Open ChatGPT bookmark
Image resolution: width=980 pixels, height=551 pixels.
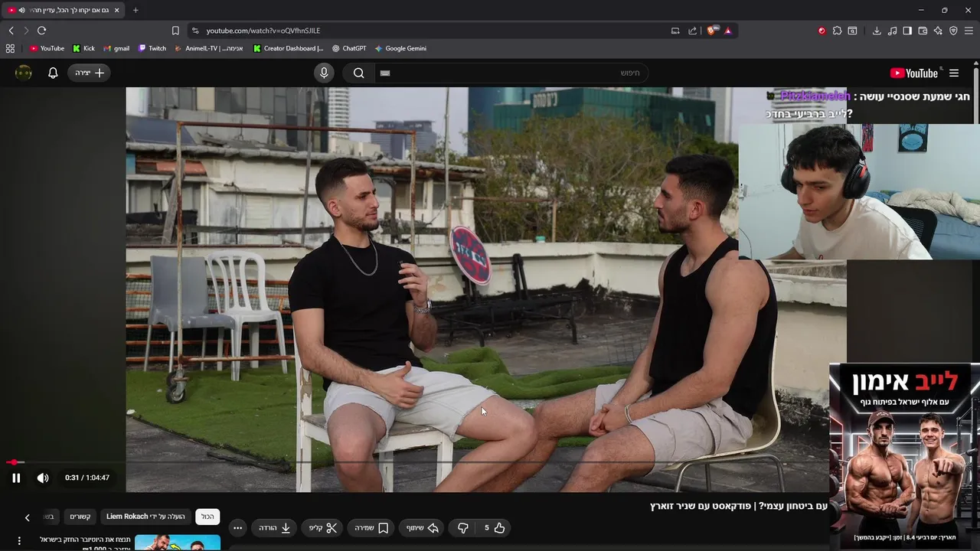(349, 48)
